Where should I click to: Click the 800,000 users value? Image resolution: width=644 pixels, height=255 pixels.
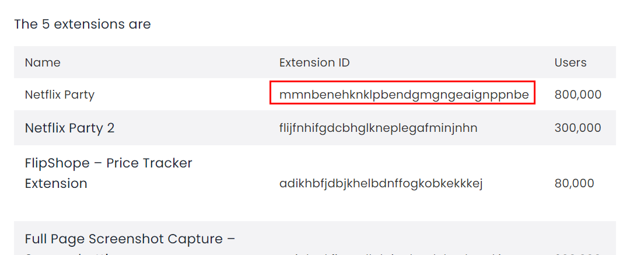pos(577,95)
